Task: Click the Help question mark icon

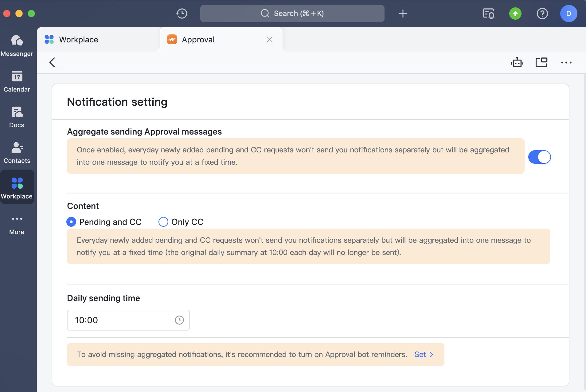Action: click(x=542, y=13)
